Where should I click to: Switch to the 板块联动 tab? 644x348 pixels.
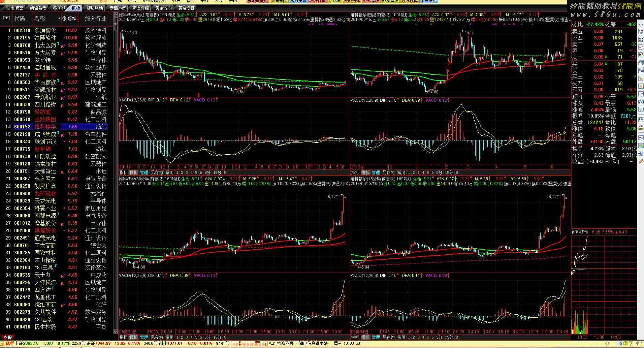point(95,8)
